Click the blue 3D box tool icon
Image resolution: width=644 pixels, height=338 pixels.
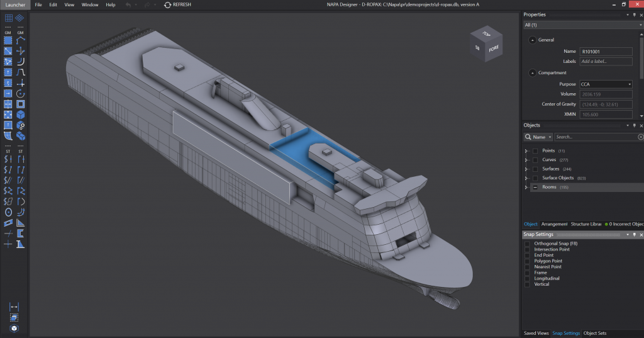tap(21, 115)
